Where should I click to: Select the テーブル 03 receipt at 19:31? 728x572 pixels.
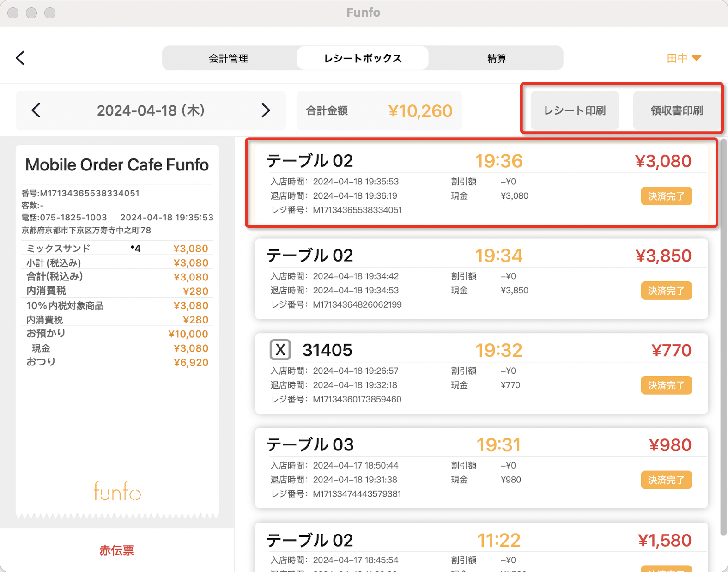point(481,468)
